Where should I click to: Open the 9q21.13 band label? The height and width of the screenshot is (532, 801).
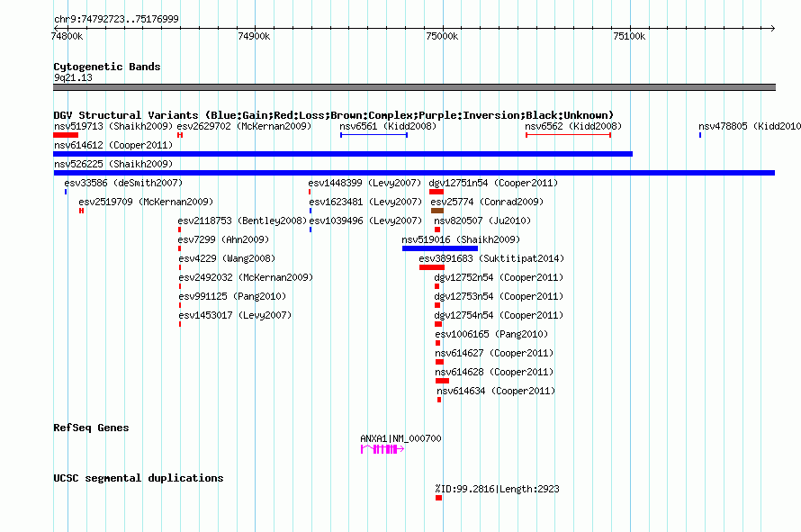point(73,77)
